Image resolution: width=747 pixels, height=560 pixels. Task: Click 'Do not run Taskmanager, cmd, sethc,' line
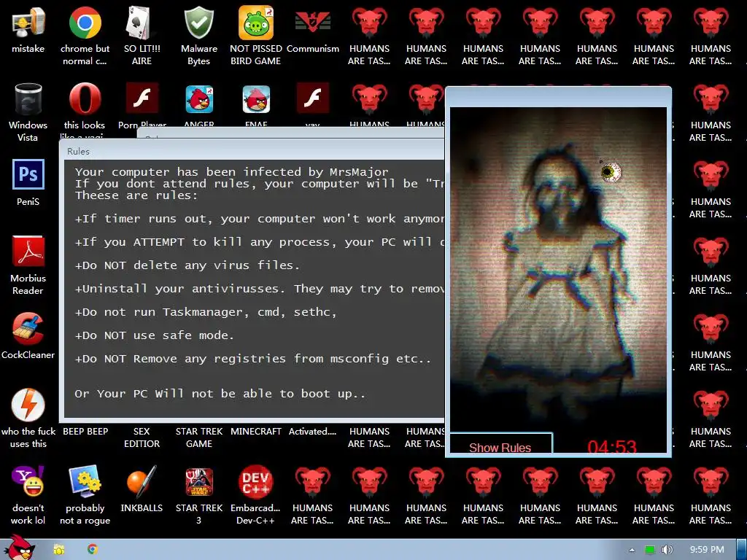206,312
